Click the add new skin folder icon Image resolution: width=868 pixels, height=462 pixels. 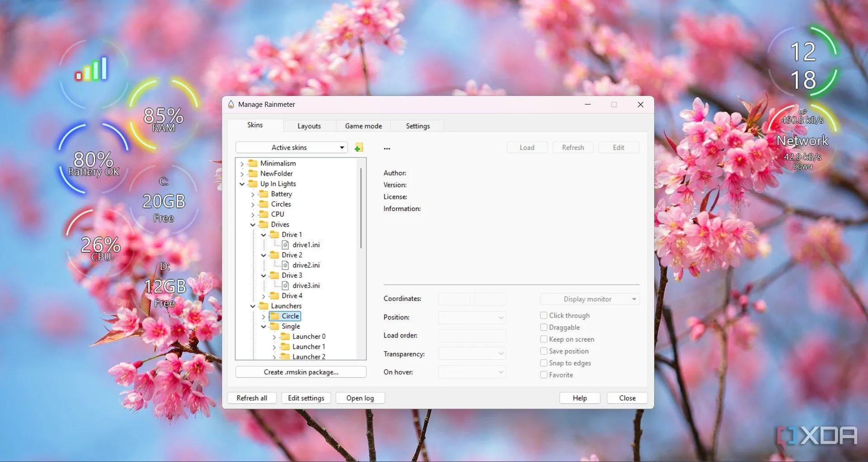click(x=359, y=148)
